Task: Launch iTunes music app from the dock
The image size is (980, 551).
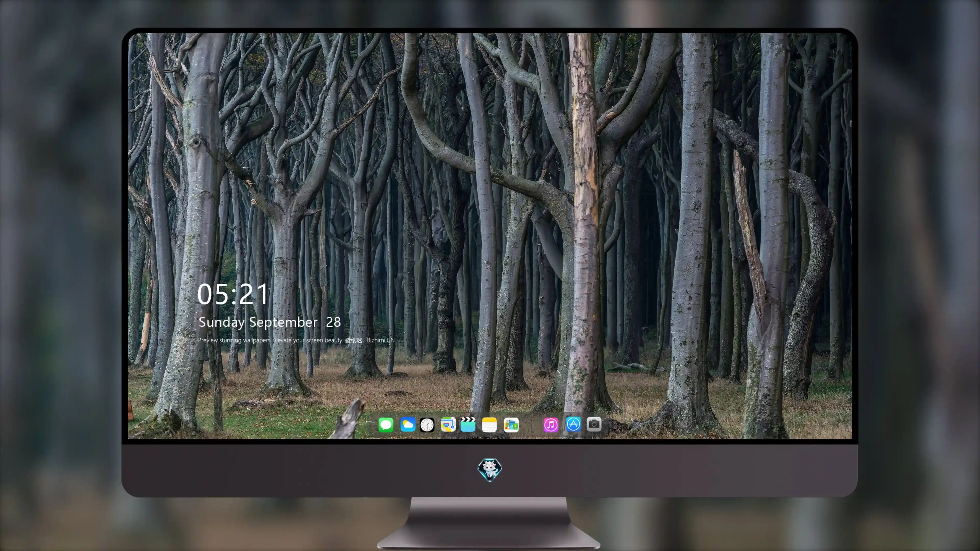Action: tap(551, 425)
